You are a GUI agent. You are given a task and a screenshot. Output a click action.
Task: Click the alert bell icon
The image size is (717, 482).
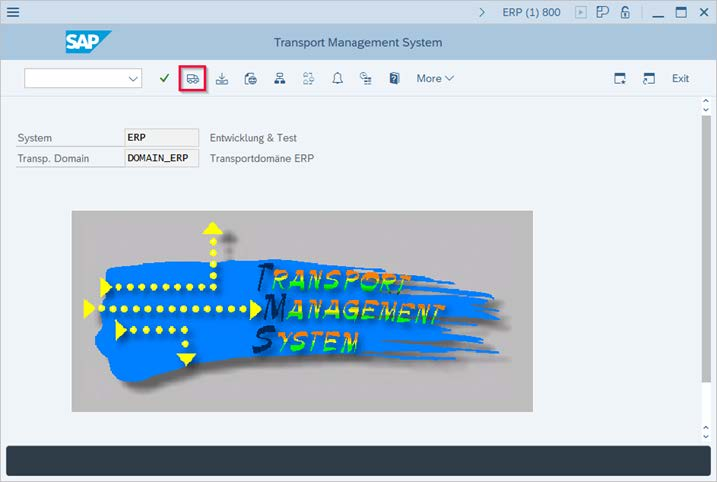tap(337, 78)
